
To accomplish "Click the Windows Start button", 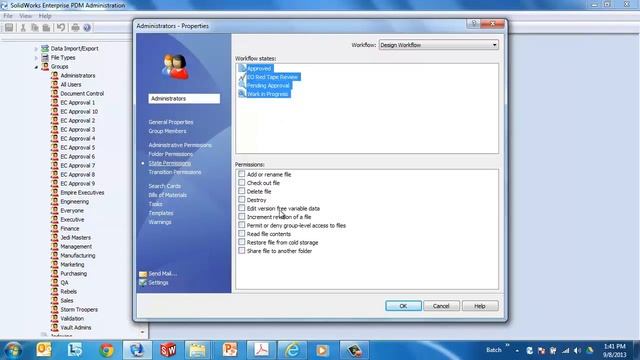I will (13, 350).
